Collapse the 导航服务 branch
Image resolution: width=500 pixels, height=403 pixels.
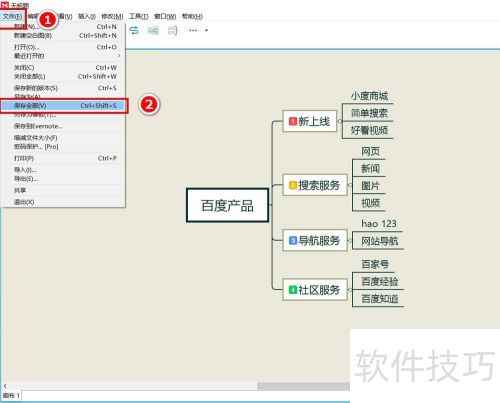click(350, 240)
